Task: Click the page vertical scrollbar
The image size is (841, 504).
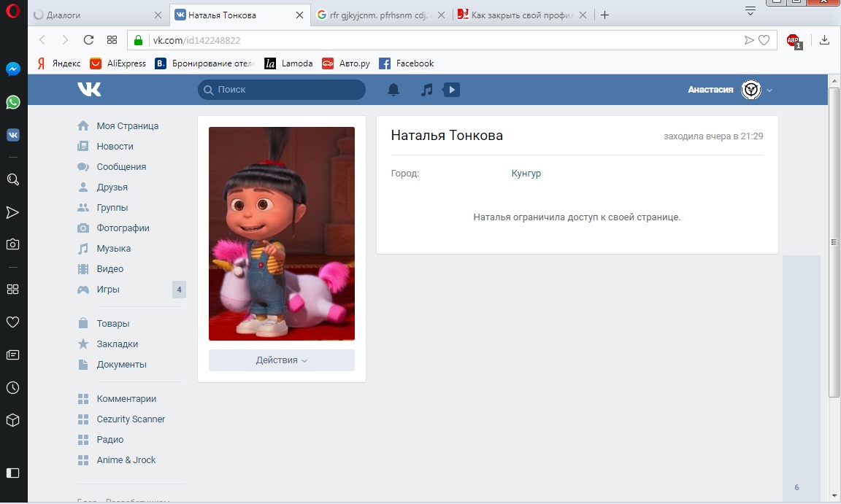Action: (834, 241)
